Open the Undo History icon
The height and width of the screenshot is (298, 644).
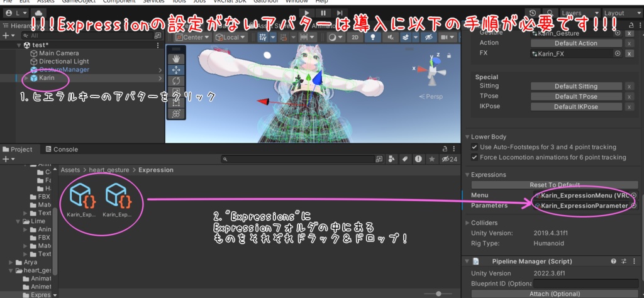[x=533, y=13]
